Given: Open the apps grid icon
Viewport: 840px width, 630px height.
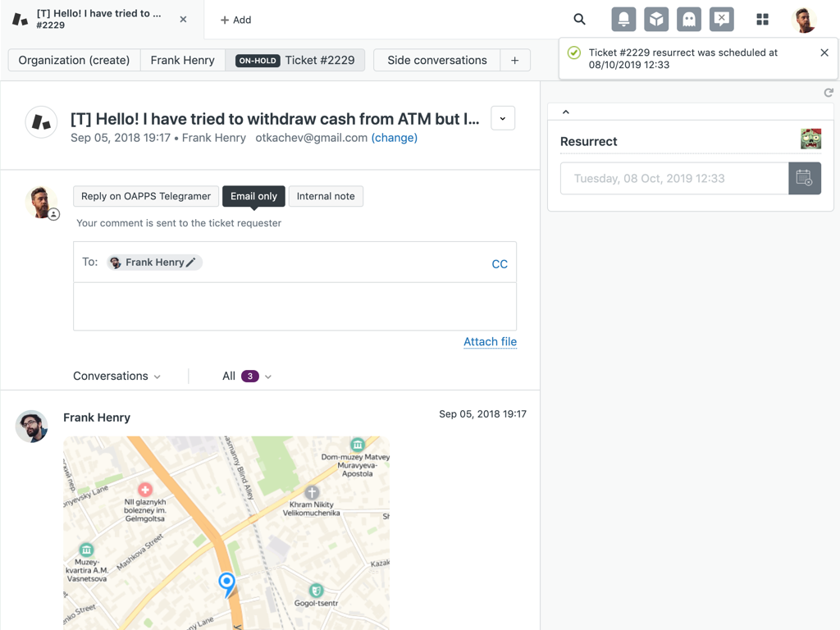Looking at the screenshot, I should [x=762, y=20].
